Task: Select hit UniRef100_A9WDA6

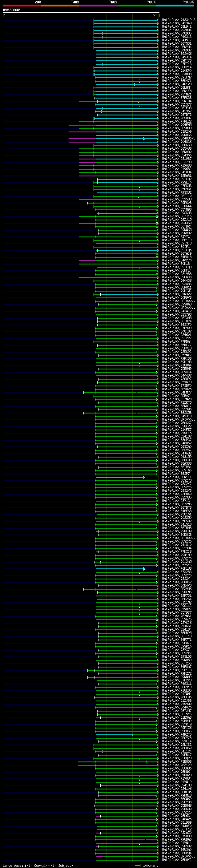Action: (x=177, y=840)
